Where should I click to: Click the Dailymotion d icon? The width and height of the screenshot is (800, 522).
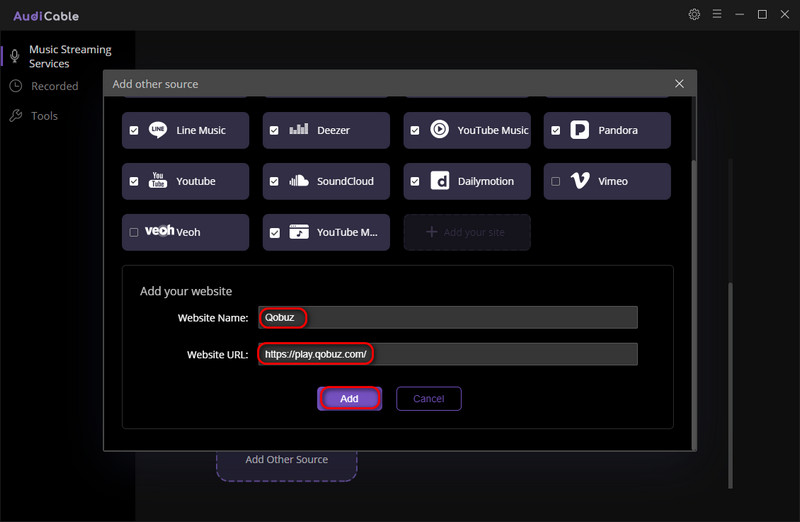pos(440,181)
